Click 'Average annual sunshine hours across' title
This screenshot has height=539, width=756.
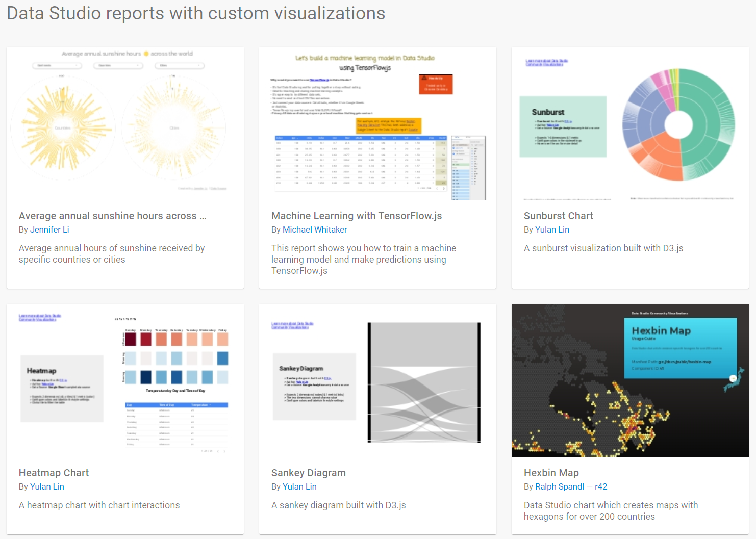click(113, 216)
